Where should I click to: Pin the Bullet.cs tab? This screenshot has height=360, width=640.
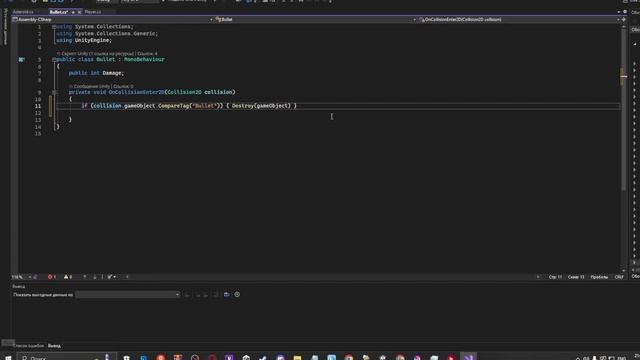73,12
